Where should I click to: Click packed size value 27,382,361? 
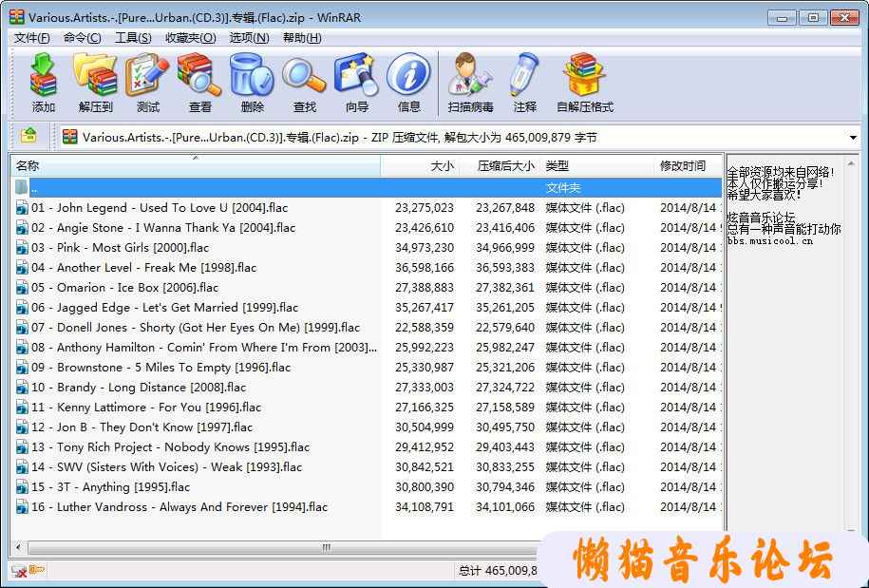[505, 288]
